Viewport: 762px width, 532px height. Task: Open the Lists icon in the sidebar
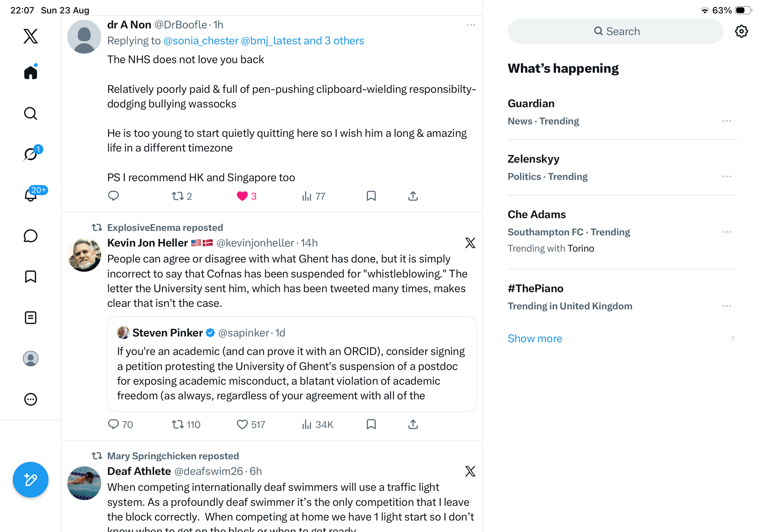pyautogui.click(x=31, y=318)
